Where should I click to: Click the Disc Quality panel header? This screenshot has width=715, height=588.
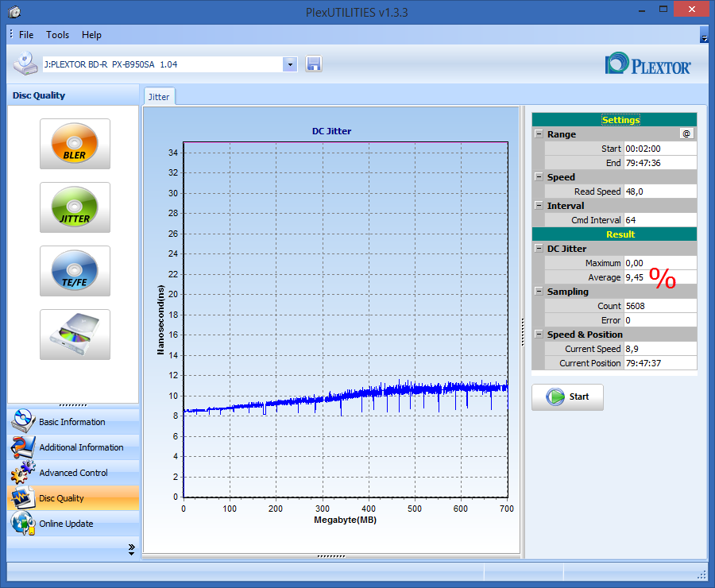click(x=73, y=95)
